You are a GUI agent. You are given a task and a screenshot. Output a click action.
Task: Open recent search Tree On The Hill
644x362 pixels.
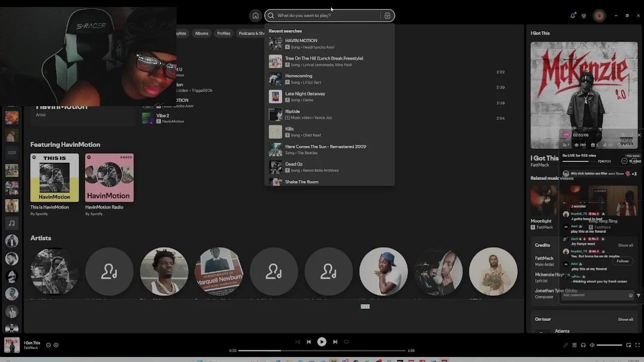coord(330,61)
